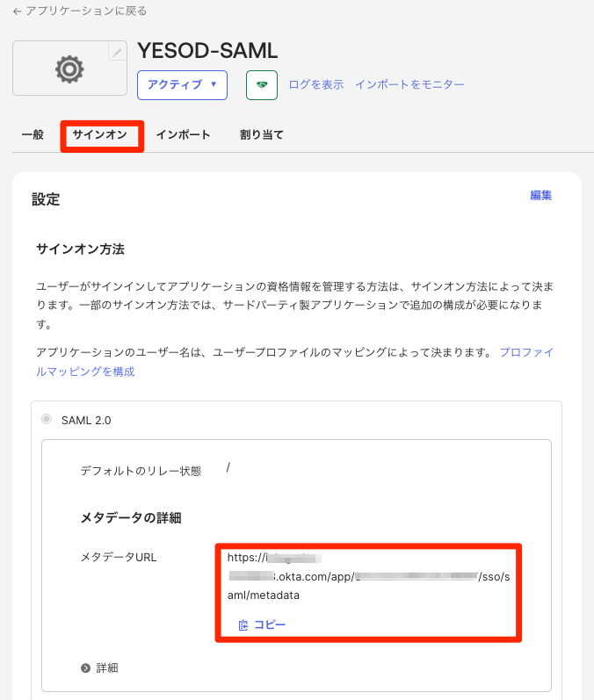594x700 pixels.
Task: Click the pencil edit-logo icon
Action: [x=118, y=51]
